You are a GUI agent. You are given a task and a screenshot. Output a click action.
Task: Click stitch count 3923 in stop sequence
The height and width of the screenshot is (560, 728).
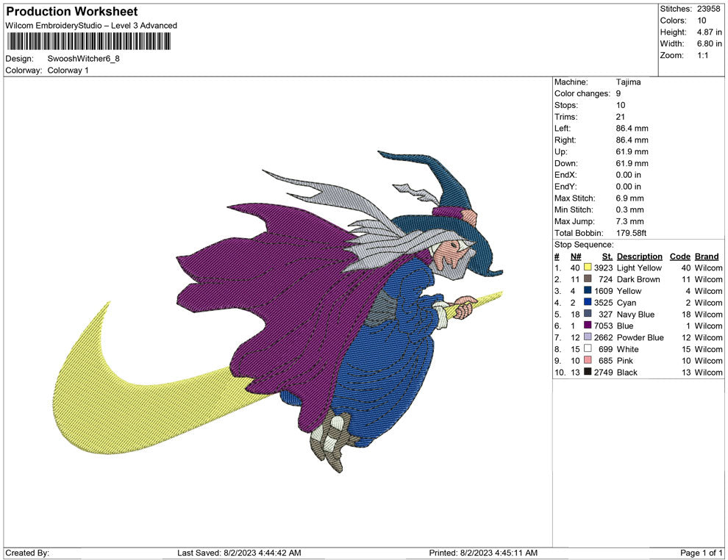(x=603, y=268)
